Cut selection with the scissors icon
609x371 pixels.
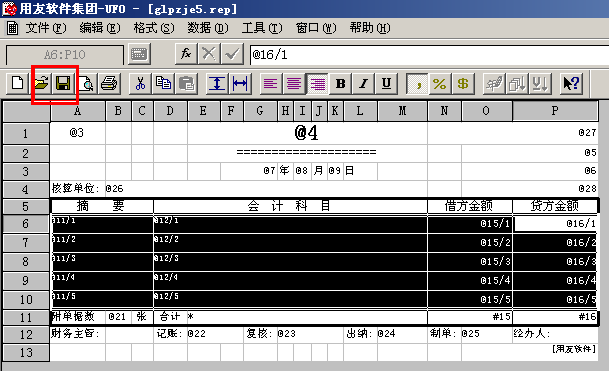tap(140, 84)
